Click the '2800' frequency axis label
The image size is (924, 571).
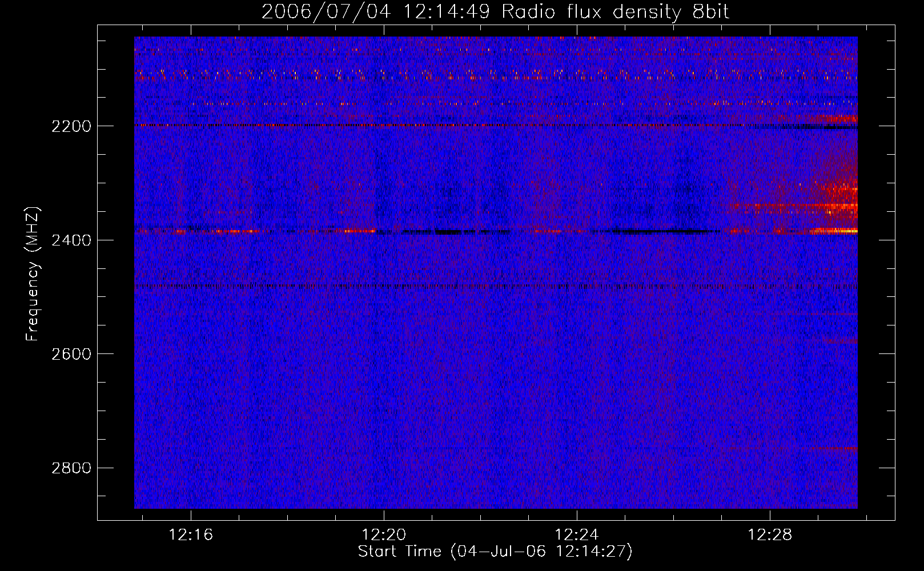click(x=71, y=468)
